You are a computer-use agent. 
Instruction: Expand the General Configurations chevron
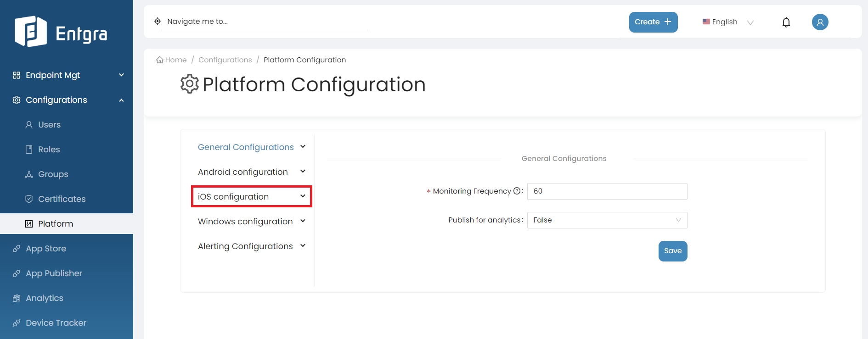point(303,147)
